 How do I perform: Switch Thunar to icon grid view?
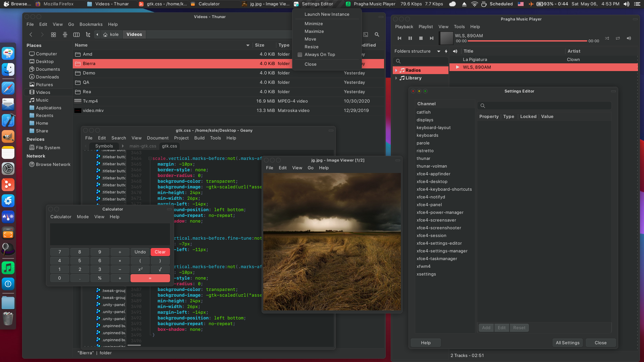(x=53, y=35)
